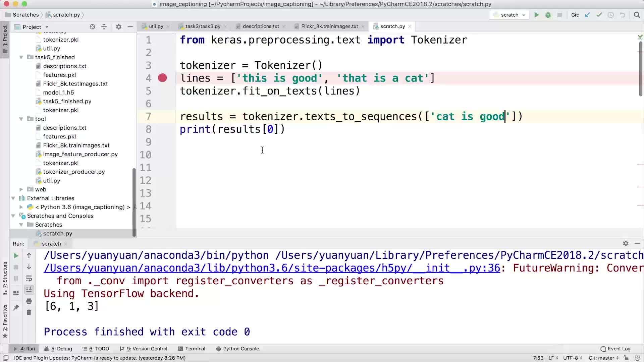Collapse External Libraries node
644x362 pixels.
coord(13,198)
